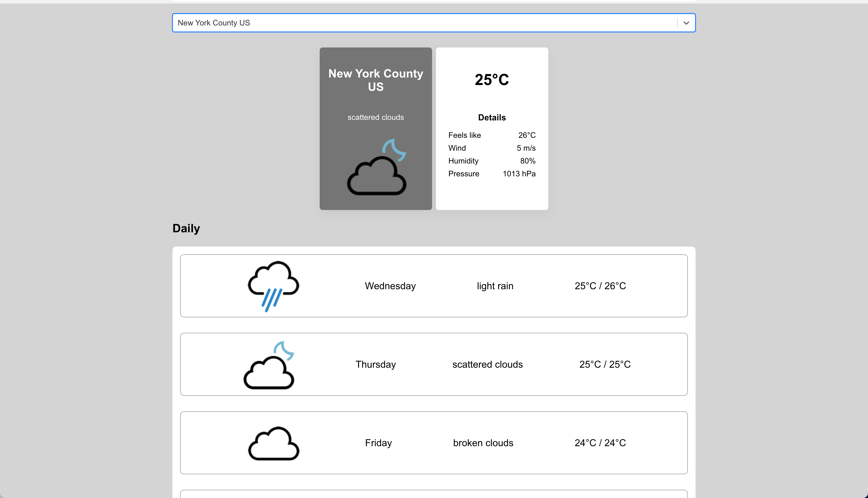
Task: Open the city dropdown chevron arrow
Action: pyautogui.click(x=686, y=23)
